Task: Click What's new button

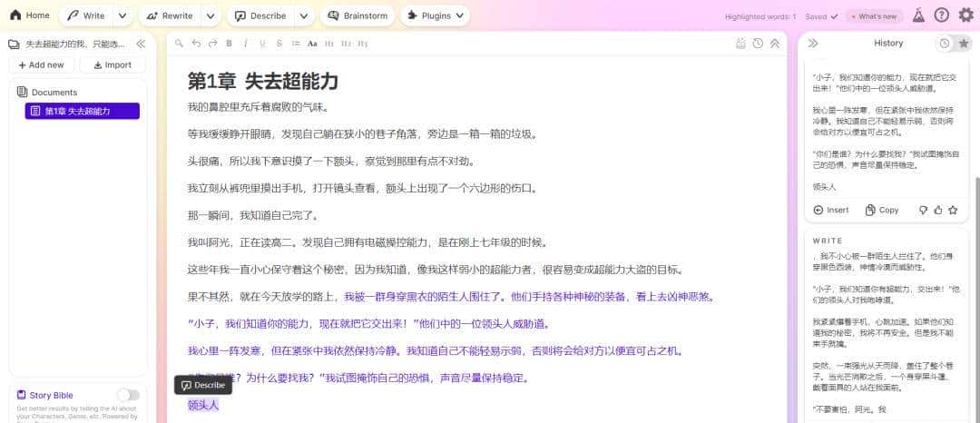Action: [875, 17]
